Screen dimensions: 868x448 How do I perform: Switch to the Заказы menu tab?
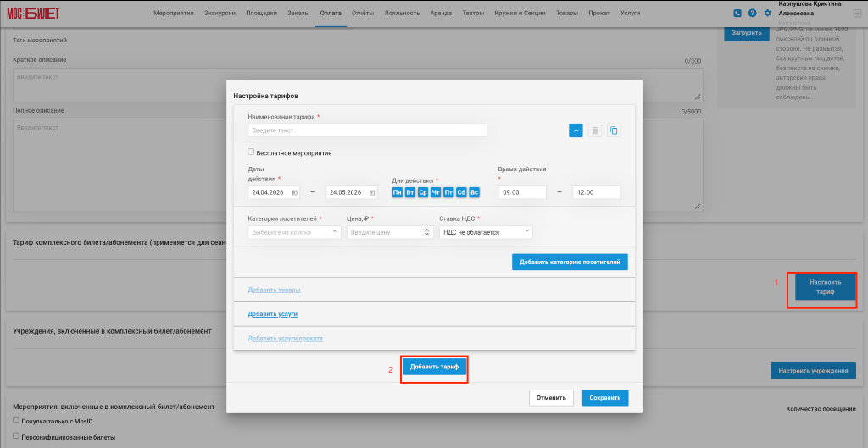point(299,13)
